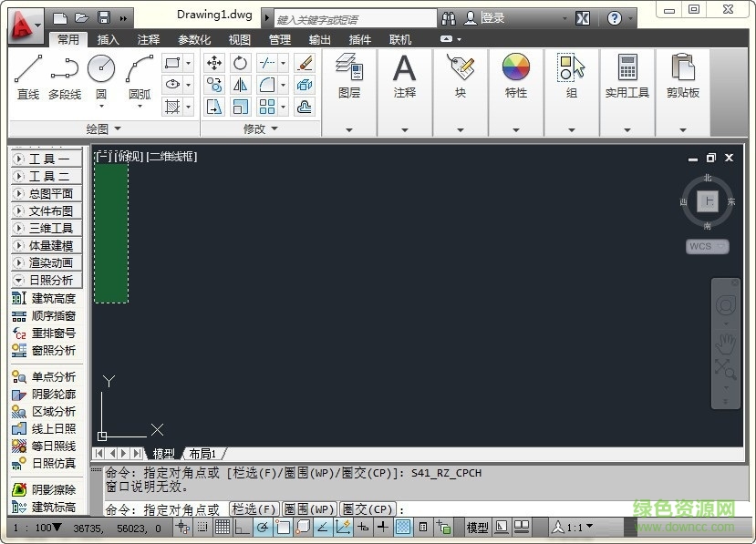Toggle dynamic input in status bar

363,528
